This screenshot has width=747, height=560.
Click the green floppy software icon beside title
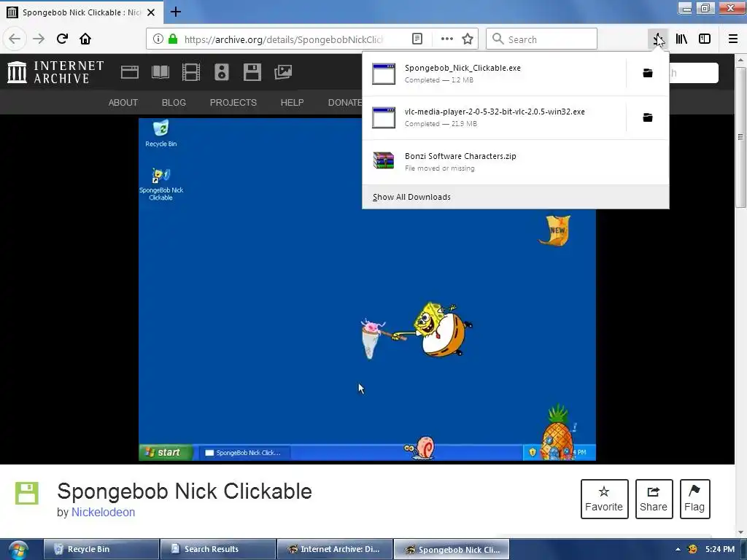[27, 494]
